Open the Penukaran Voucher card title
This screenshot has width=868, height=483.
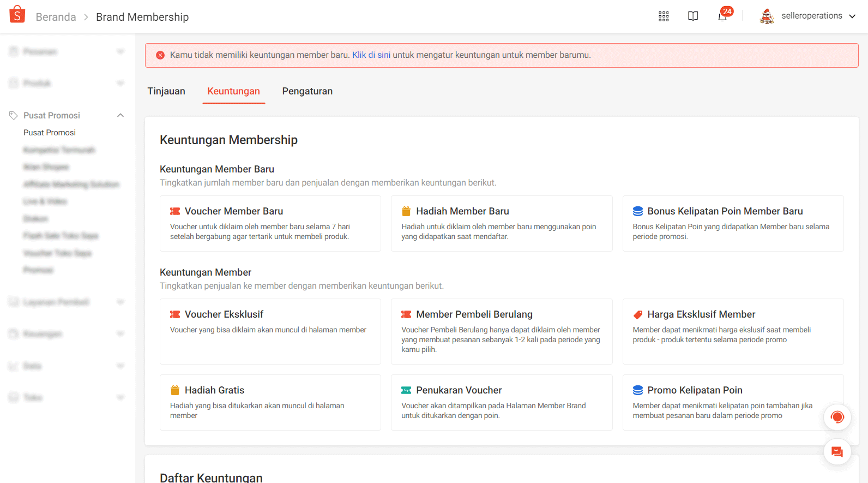click(459, 390)
